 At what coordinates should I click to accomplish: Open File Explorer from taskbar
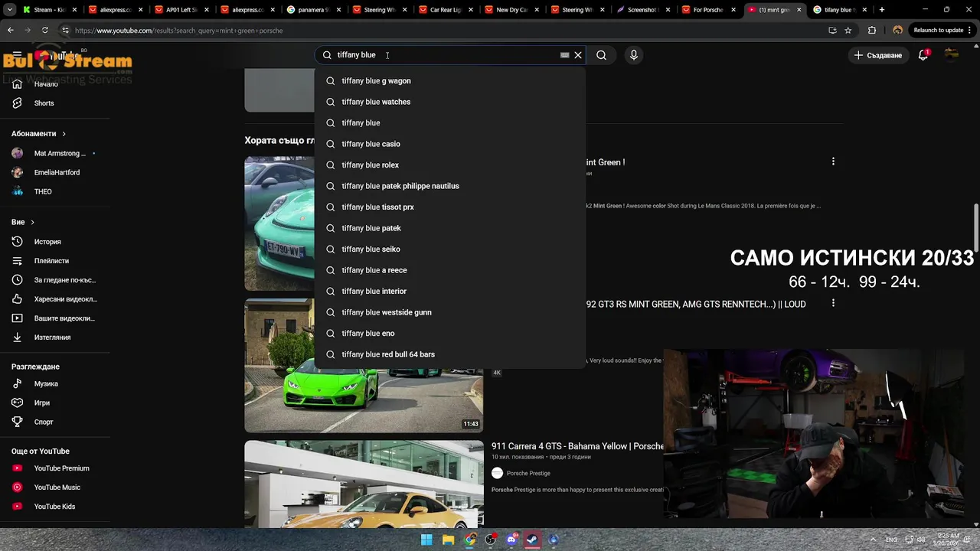448,540
